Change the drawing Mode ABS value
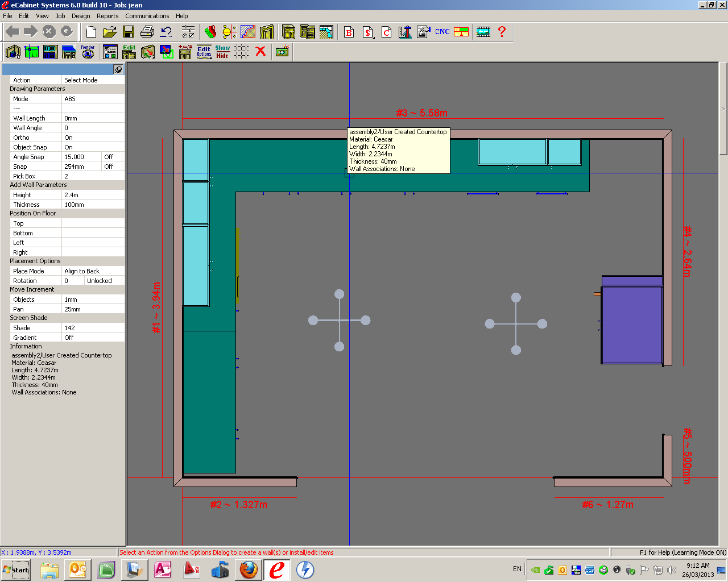This screenshot has width=728, height=582. pos(93,99)
